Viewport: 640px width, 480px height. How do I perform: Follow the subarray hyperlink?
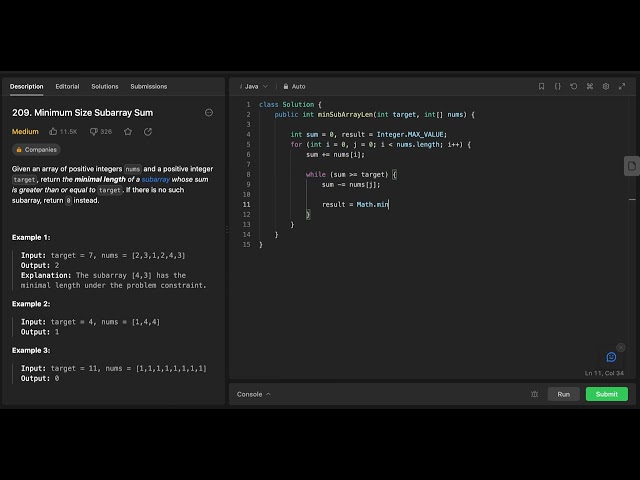pyautogui.click(x=156, y=180)
